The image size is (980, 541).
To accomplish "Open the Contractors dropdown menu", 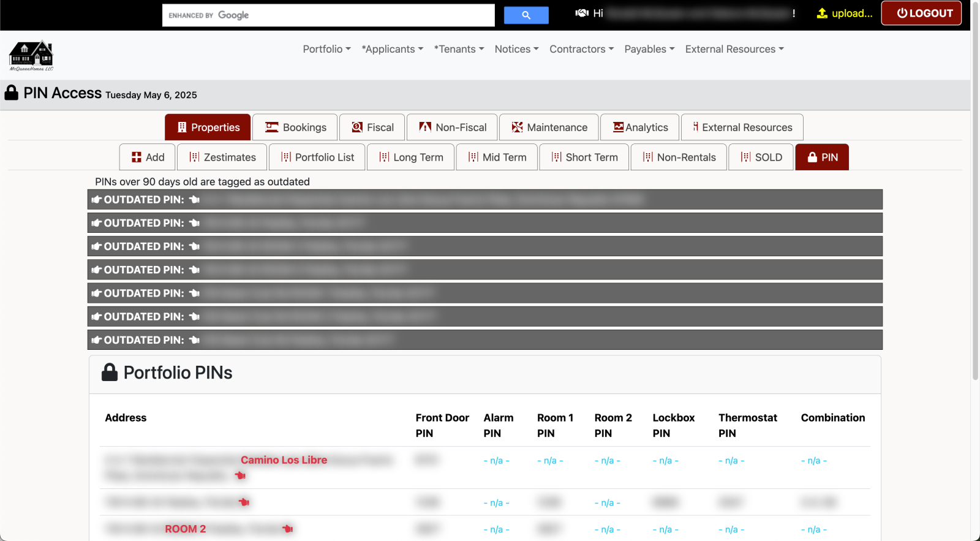I will 581,49.
